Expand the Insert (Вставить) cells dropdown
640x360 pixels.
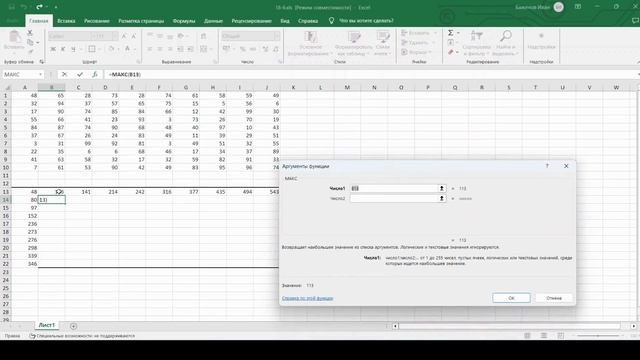click(435, 33)
